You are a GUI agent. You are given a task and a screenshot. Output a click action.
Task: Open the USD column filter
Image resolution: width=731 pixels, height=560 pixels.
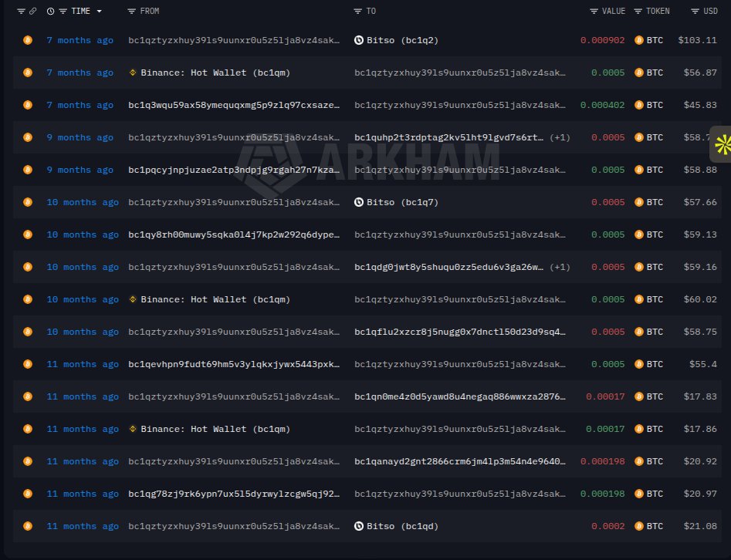click(x=695, y=11)
